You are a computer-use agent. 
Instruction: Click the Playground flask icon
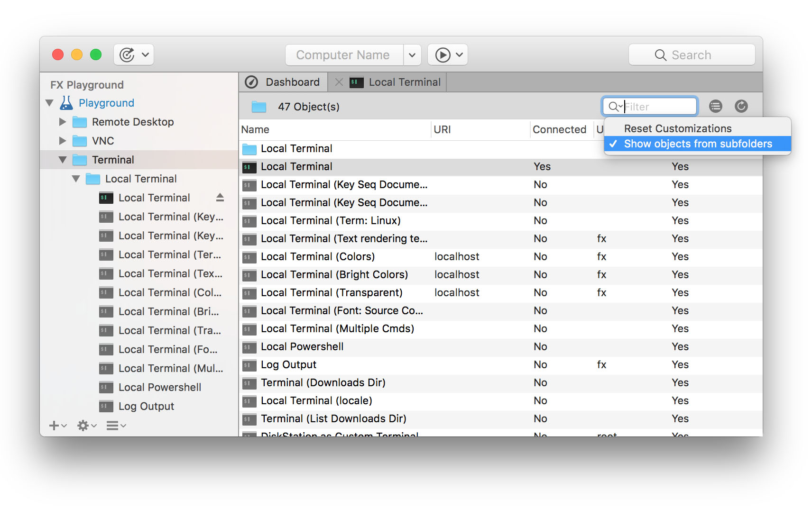[x=66, y=103]
